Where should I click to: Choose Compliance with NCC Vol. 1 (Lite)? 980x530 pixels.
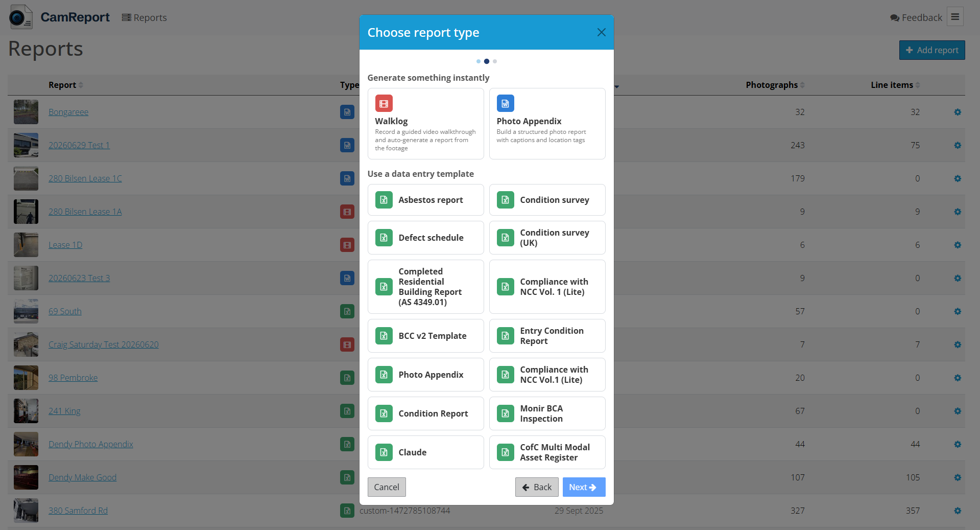pos(547,287)
